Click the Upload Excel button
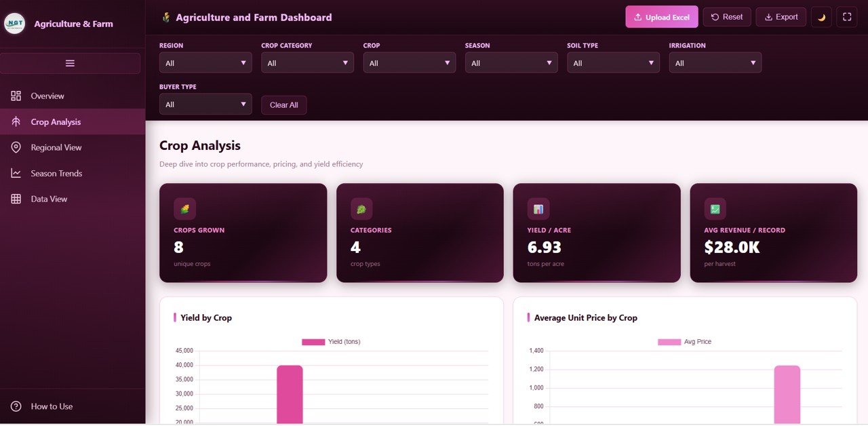868x426 pixels. [x=661, y=16]
